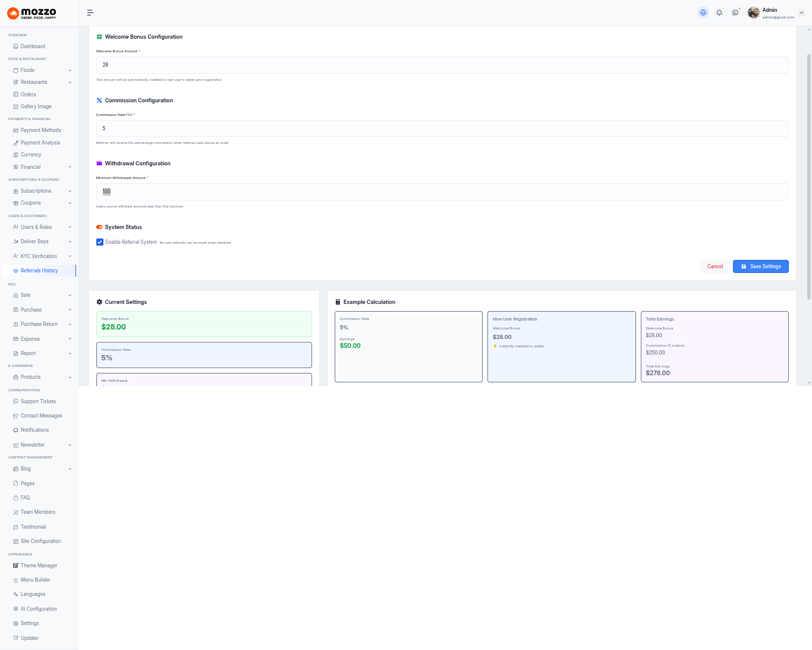Uncheck the Enable Referral System checkbox

100,242
